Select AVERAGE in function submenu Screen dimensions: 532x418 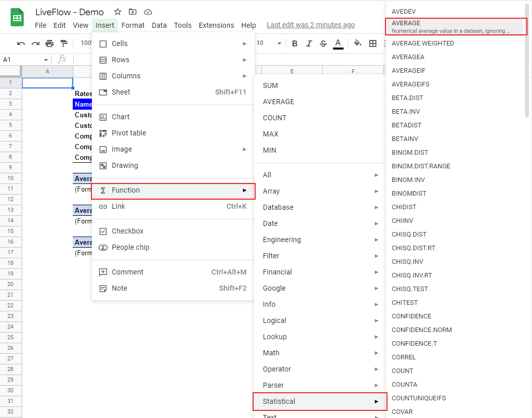click(x=320, y=102)
